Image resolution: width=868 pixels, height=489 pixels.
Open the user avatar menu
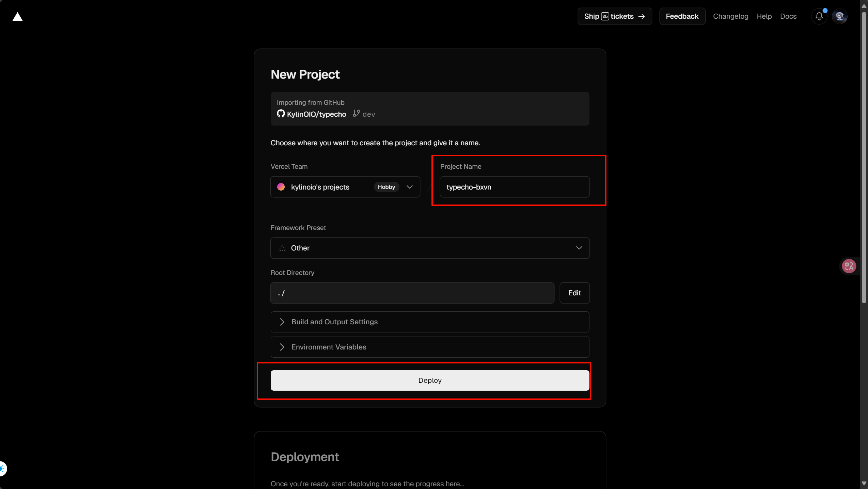click(839, 16)
